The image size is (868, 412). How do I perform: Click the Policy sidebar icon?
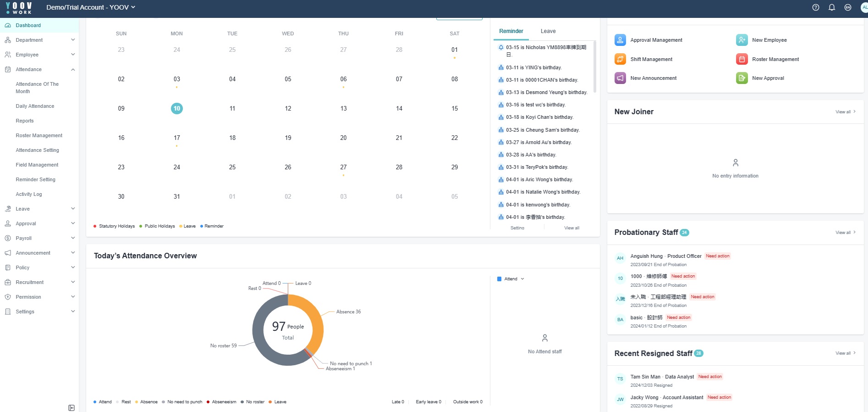point(8,267)
